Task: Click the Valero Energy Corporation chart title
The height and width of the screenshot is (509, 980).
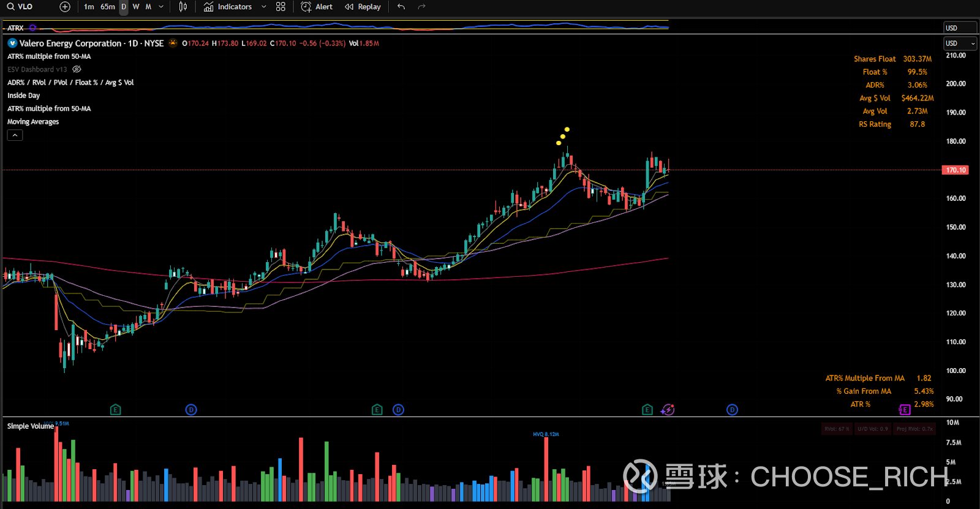Action: (92, 43)
